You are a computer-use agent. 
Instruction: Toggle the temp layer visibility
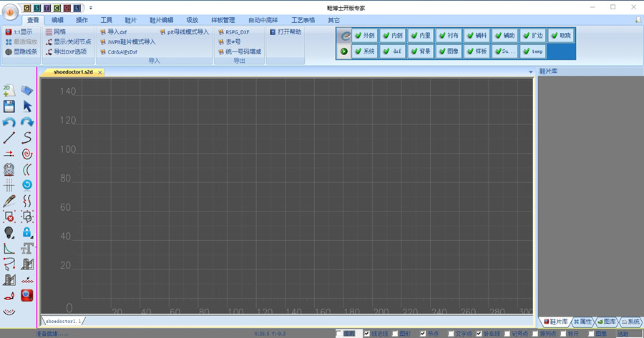pos(532,51)
